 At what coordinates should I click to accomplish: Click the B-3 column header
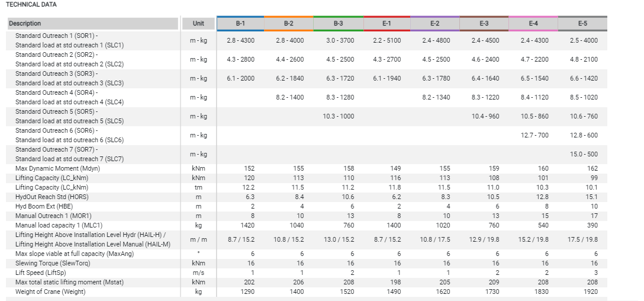pyautogui.click(x=338, y=23)
